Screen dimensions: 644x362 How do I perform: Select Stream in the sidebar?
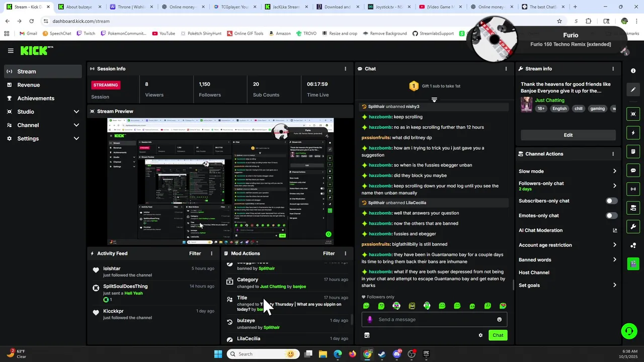(44, 71)
